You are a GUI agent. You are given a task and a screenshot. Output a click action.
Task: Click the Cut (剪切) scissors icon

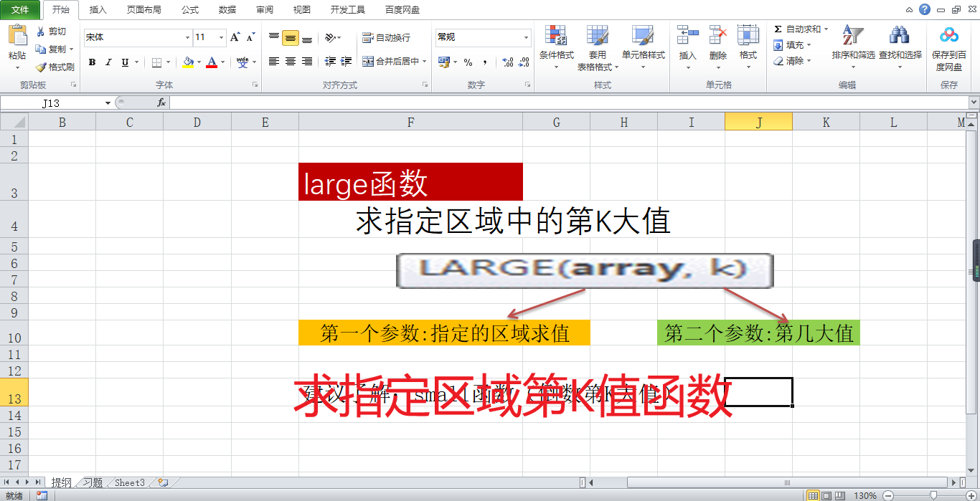click(x=41, y=32)
